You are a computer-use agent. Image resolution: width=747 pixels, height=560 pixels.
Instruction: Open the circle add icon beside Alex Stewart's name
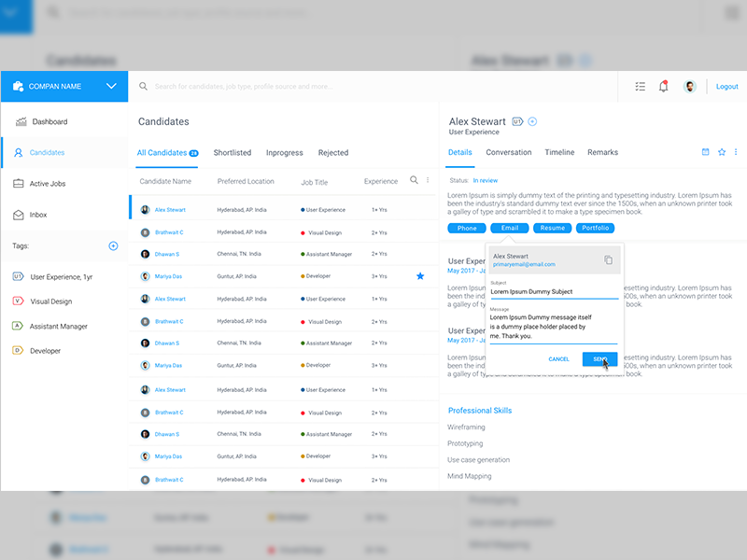pyautogui.click(x=531, y=120)
